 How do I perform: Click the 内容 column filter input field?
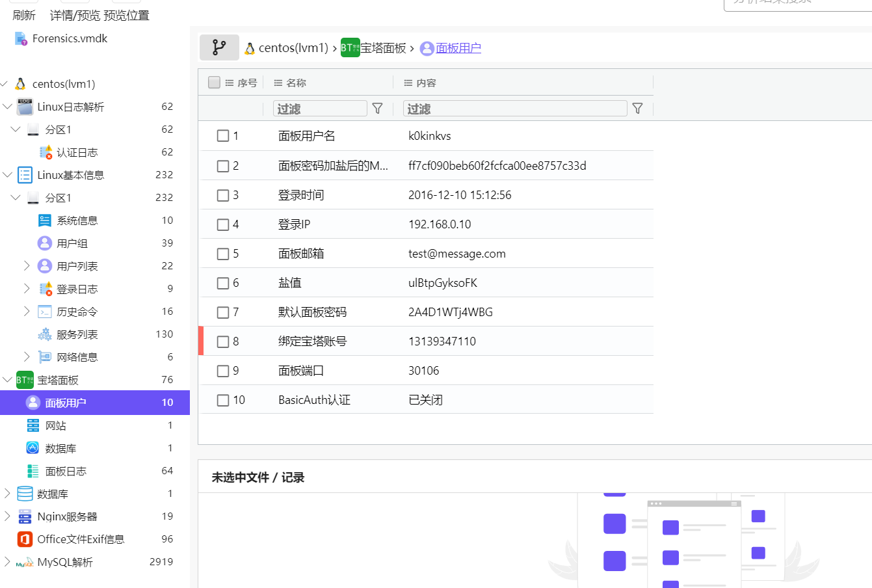click(x=515, y=109)
